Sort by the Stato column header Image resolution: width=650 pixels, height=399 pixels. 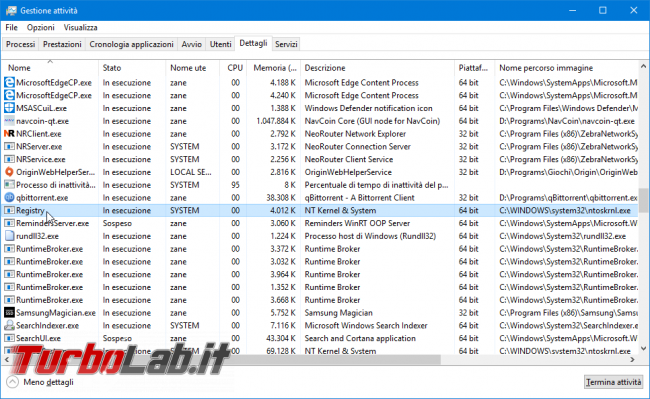[x=132, y=68]
